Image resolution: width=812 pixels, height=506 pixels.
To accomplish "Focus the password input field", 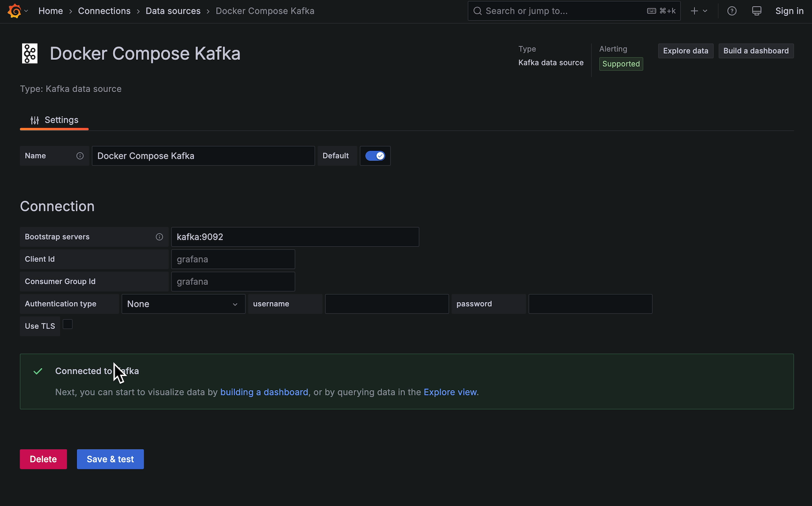I will (591, 304).
